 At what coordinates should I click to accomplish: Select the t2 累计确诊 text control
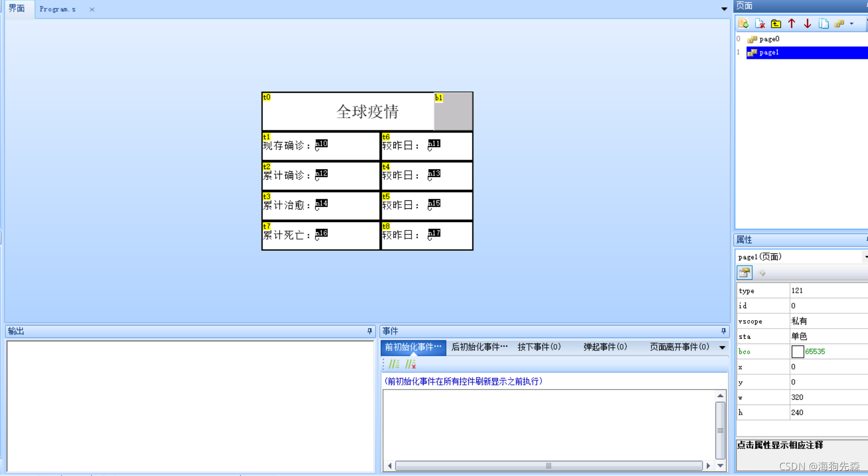point(321,175)
